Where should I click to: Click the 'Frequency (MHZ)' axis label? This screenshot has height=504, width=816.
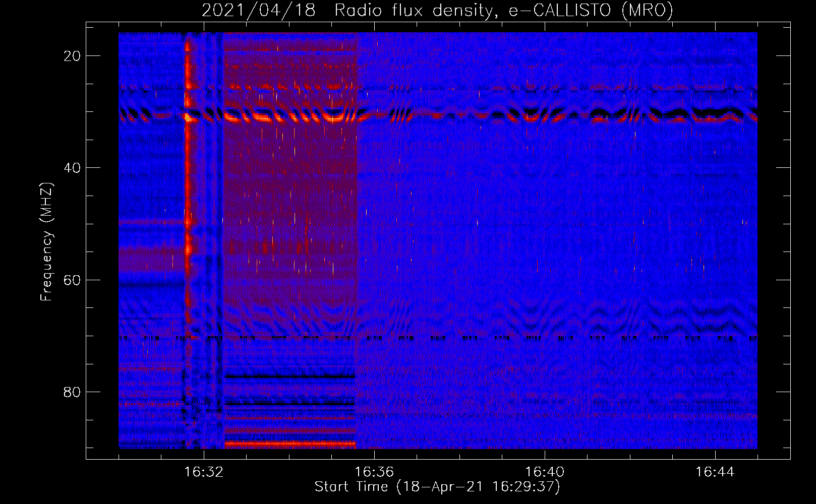[x=46, y=242]
